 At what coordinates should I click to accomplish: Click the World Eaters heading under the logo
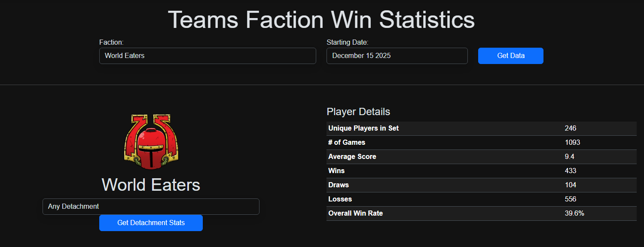151,185
